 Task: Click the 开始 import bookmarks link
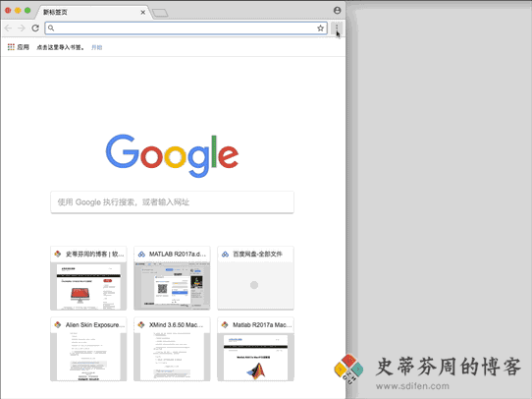pos(97,47)
